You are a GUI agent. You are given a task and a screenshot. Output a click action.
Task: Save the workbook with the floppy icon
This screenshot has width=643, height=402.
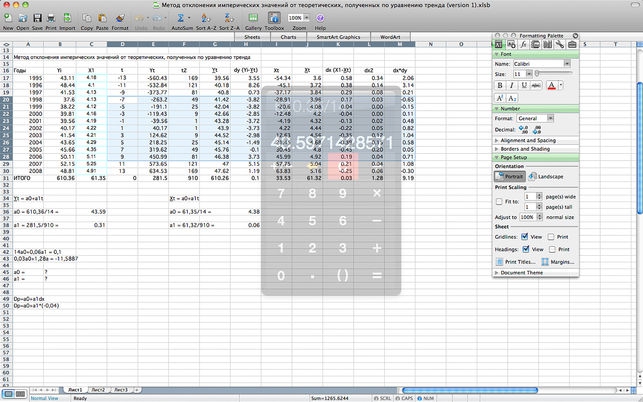click(x=37, y=18)
